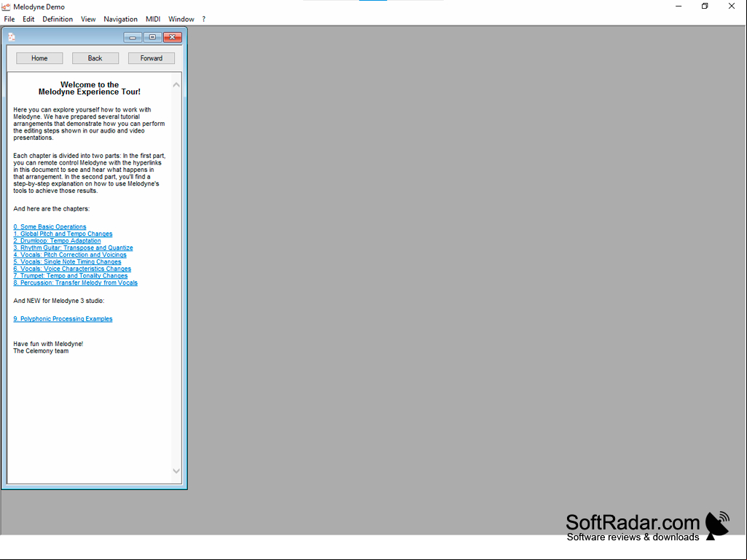747x560 pixels.
Task: Open chapter 7 Trumpet: Tempo and Tonality Changes
Action: [x=71, y=276]
